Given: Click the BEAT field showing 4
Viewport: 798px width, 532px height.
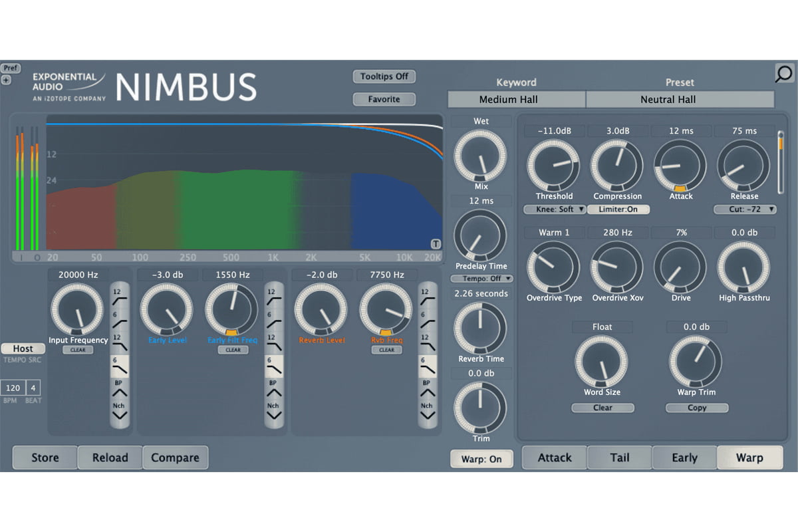Looking at the screenshot, I should point(34,388).
